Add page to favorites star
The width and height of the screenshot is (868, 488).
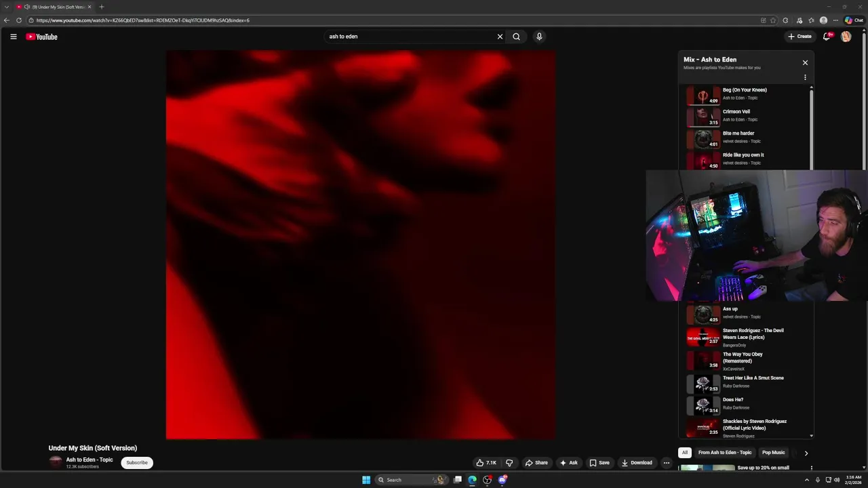click(773, 20)
